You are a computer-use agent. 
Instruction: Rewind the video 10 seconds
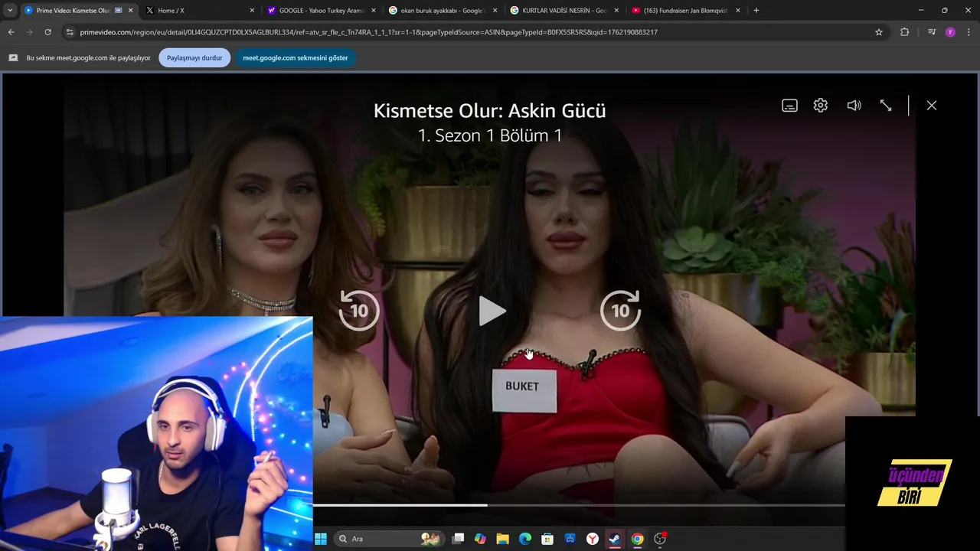pyautogui.click(x=359, y=310)
